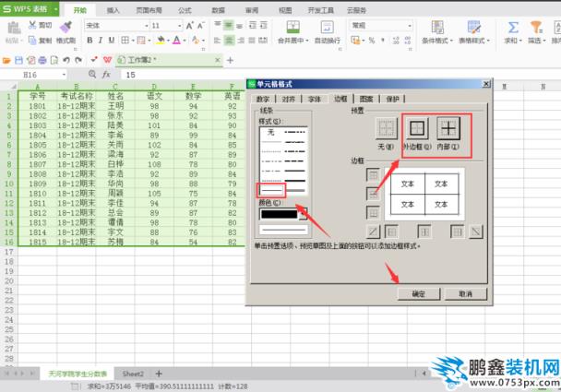Screen dimensions: 561x392
Task: Click the 无 preset border button
Action: point(387,128)
